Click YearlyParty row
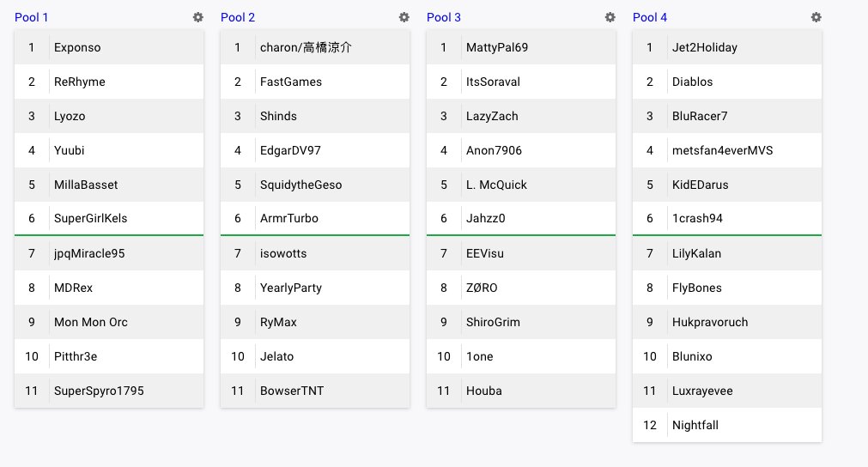Screen dimensions: 868x467 pyautogui.click(x=315, y=288)
